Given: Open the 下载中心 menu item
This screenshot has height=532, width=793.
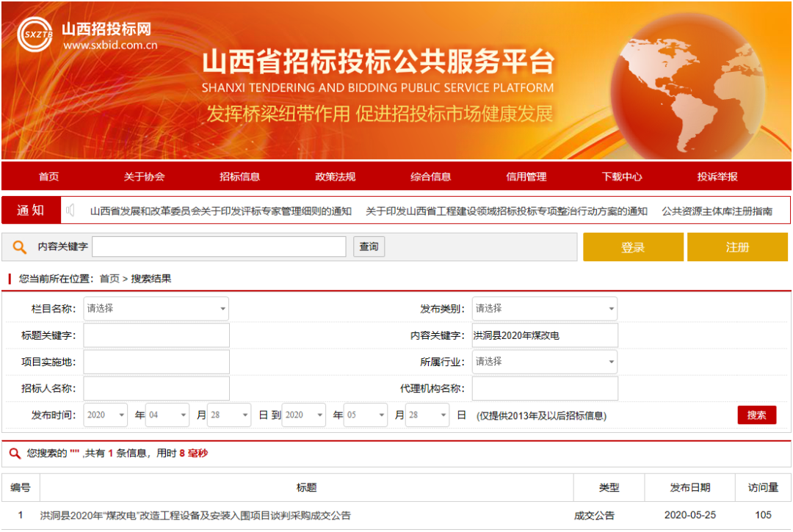Looking at the screenshot, I should point(622,176).
